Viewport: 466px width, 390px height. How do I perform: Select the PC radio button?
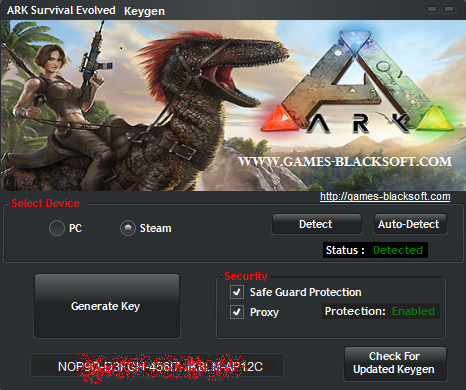pos(57,228)
